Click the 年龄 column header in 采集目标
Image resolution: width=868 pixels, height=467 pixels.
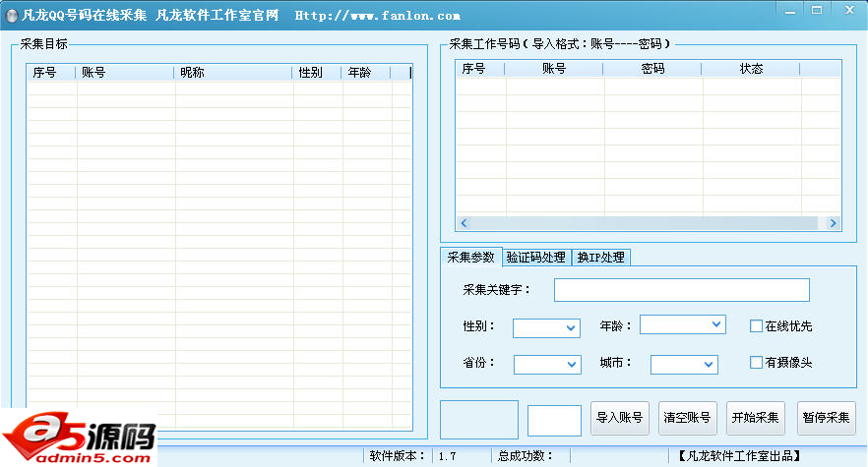coord(366,73)
